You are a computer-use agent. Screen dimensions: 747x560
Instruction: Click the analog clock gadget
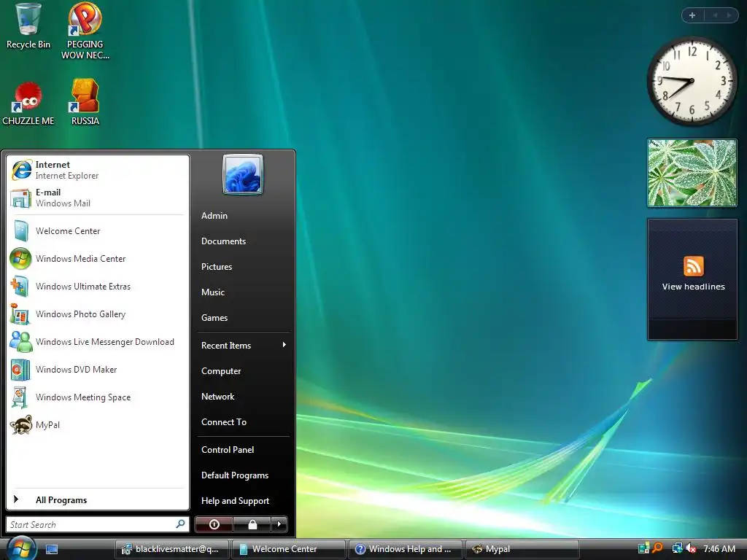[x=692, y=81]
